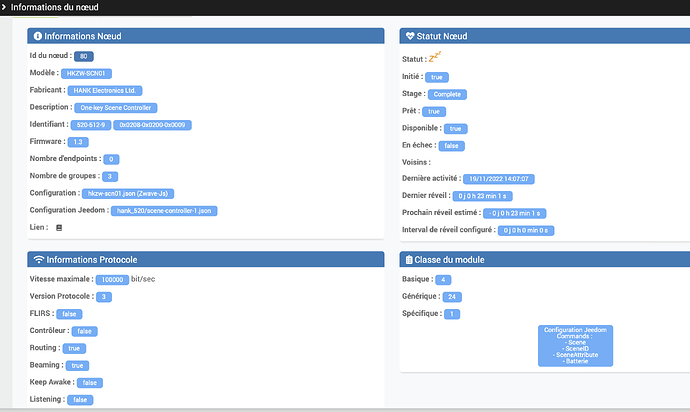
Task: Click description badge One-key Scene Controller
Action: (116, 108)
